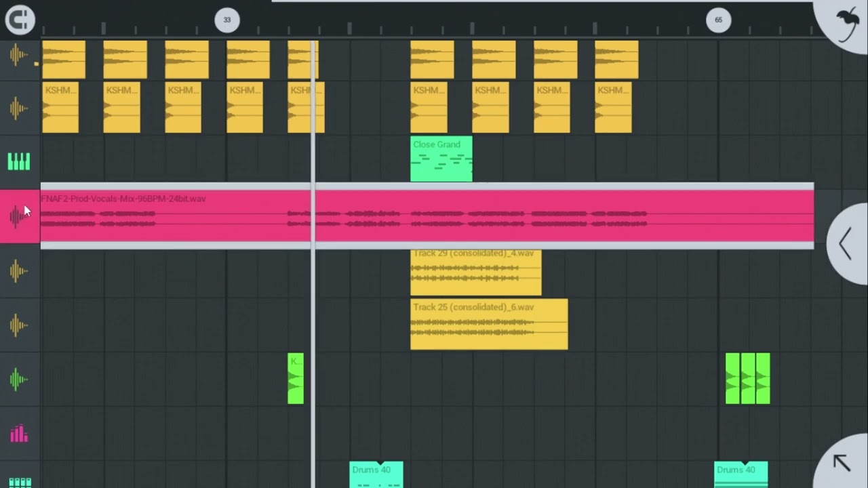Select the Drums 40 clip nearest the playhead
The width and height of the screenshot is (868, 488).
(376, 474)
